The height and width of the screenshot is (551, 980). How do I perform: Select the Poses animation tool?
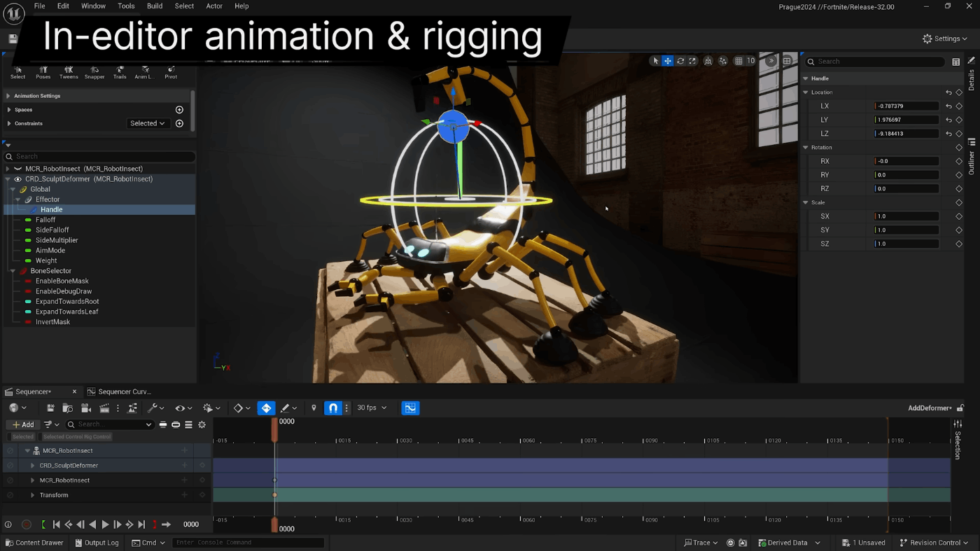[43, 73]
